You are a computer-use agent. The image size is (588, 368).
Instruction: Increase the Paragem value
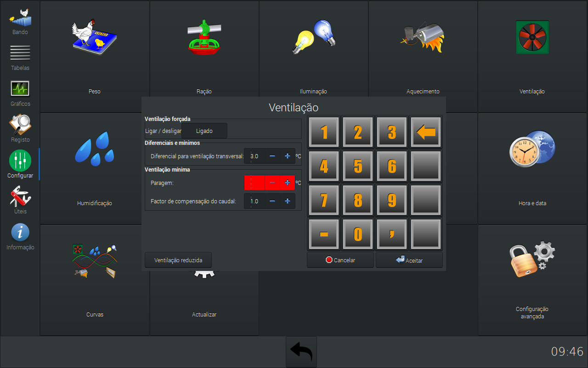[x=288, y=183]
